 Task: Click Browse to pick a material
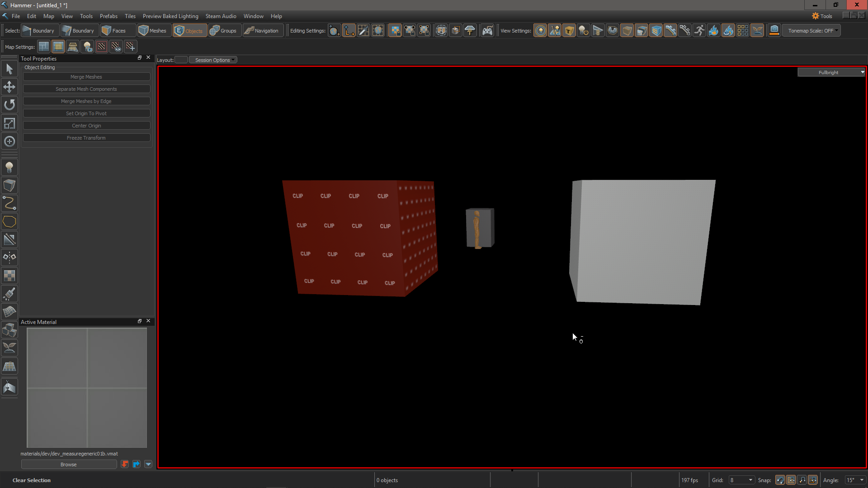[68, 464]
